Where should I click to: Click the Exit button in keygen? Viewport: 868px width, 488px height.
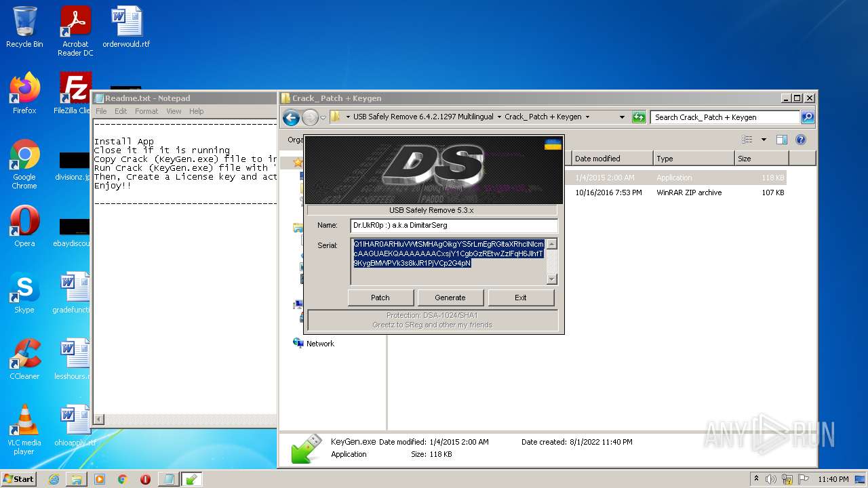(x=521, y=298)
